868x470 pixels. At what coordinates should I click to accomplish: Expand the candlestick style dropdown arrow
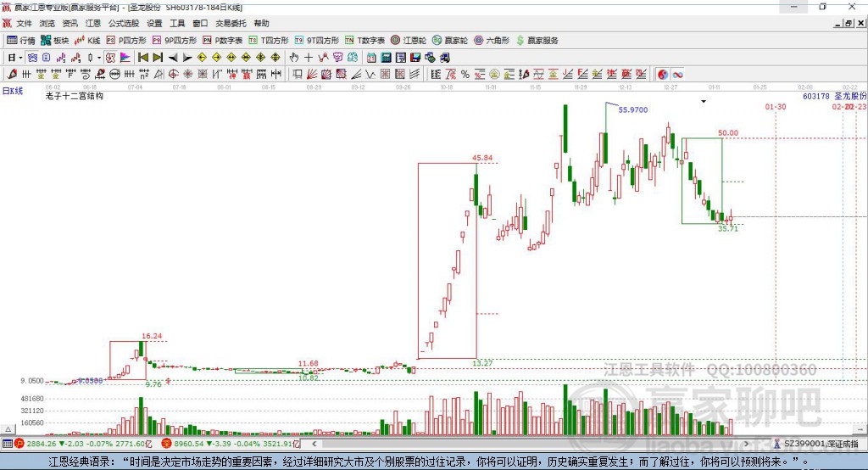[x=99, y=58]
